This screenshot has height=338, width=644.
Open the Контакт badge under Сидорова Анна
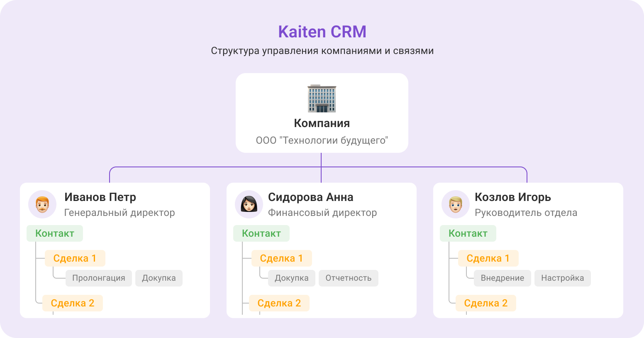tap(261, 233)
